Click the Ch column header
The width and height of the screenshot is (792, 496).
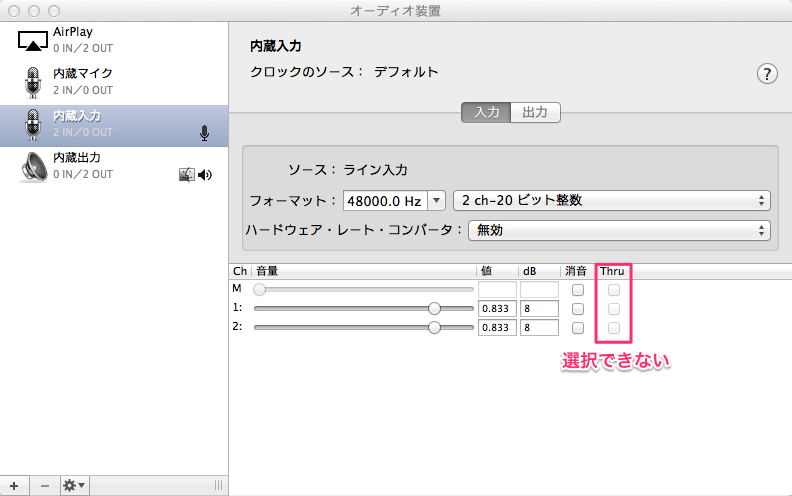[x=239, y=271]
